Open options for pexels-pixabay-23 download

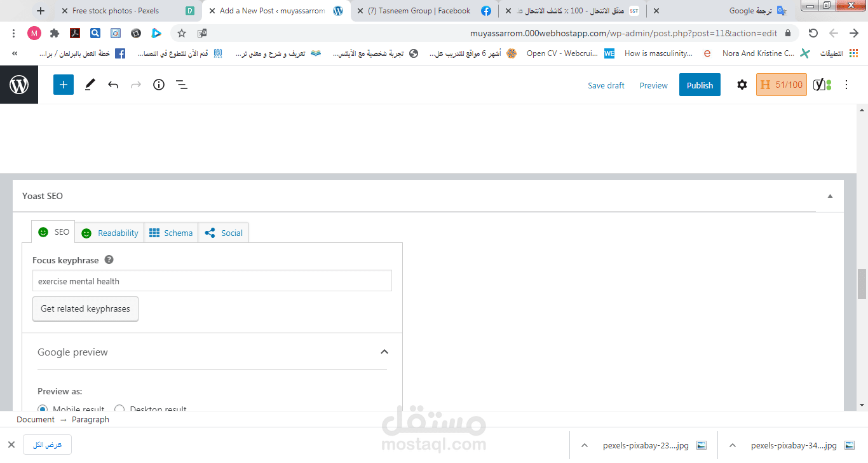coord(585,445)
